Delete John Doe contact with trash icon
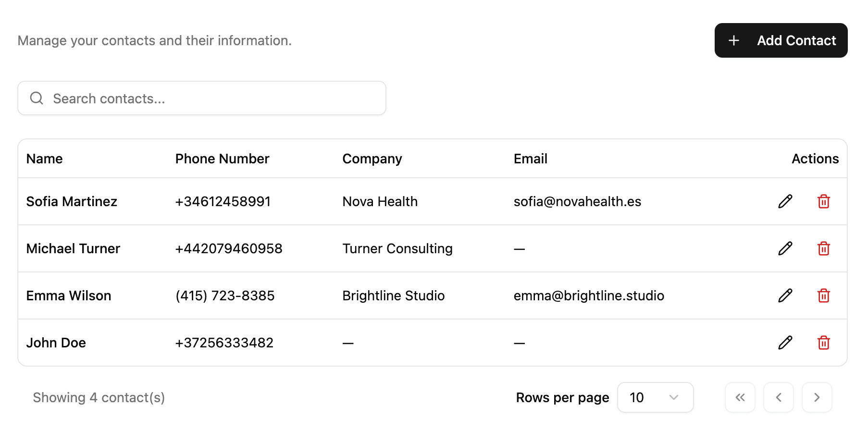The image size is (868, 443). tap(823, 343)
